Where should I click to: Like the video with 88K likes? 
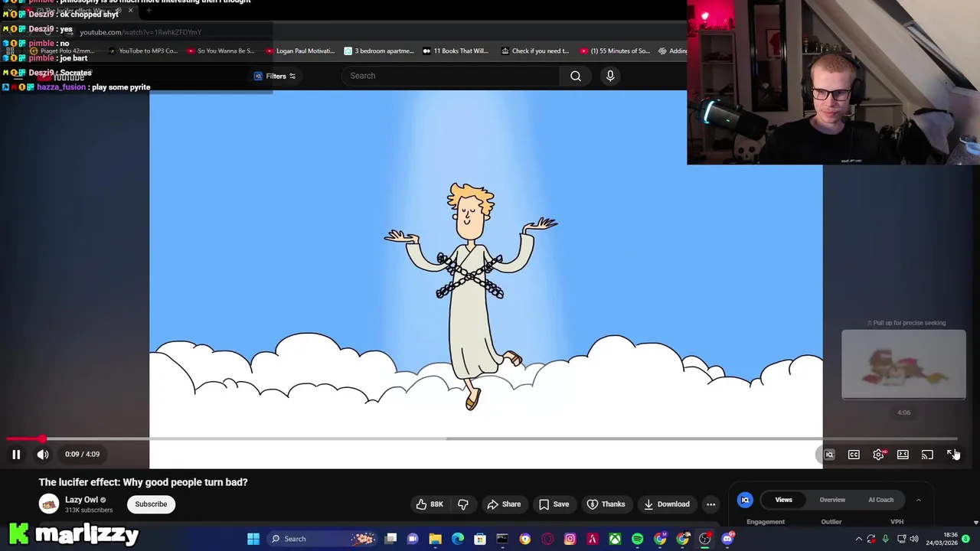click(429, 504)
